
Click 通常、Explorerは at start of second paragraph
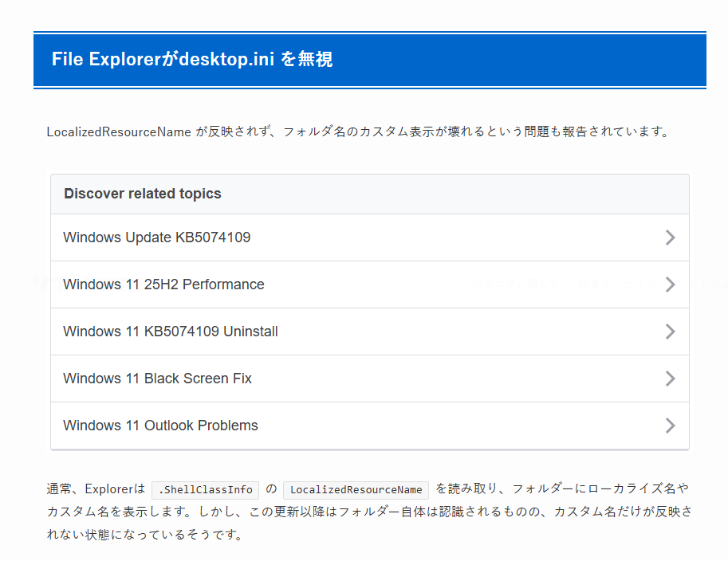click(x=96, y=489)
